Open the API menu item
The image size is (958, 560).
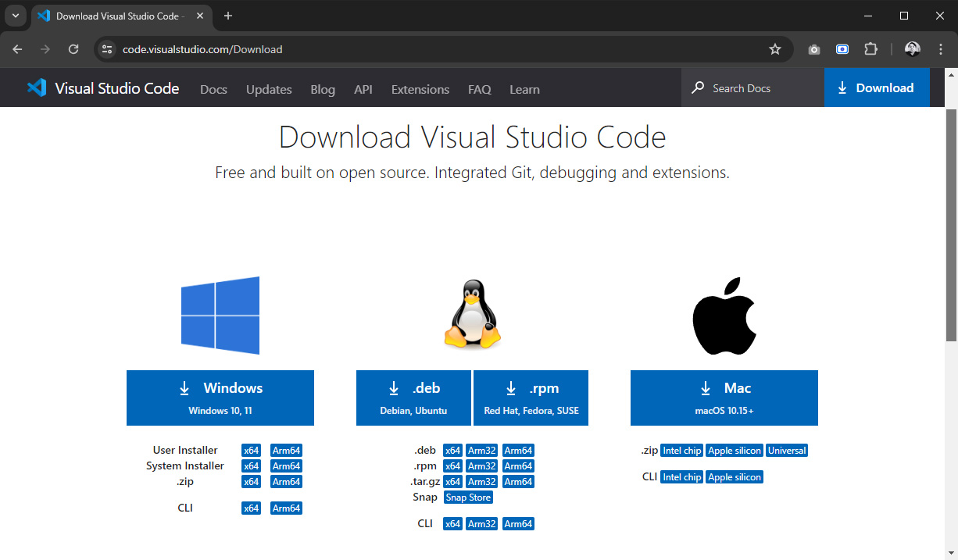coord(363,89)
